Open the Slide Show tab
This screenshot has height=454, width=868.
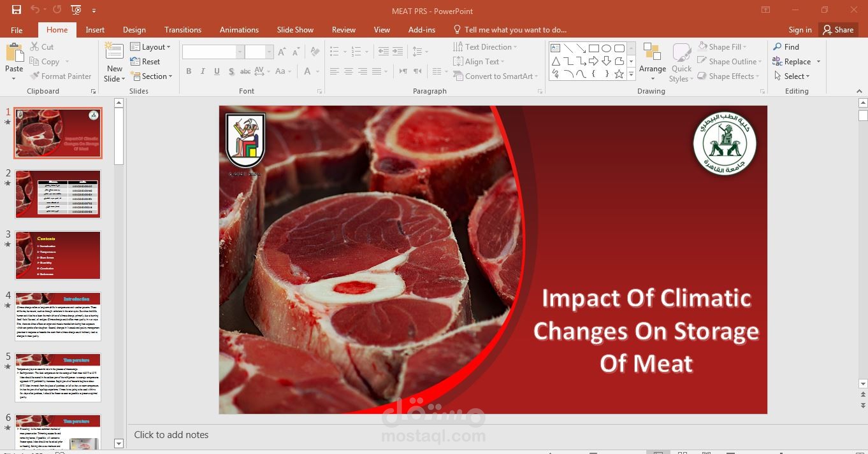click(x=295, y=30)
